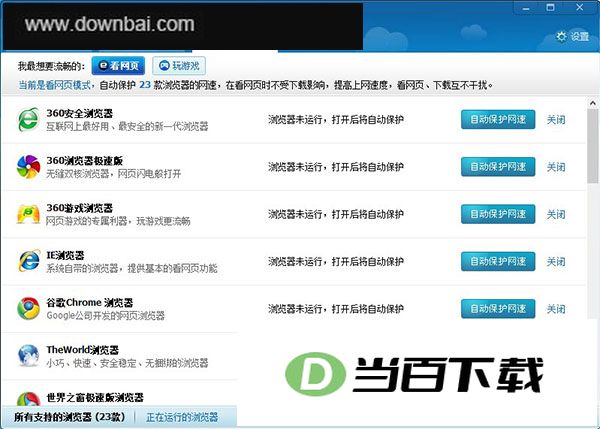This screenshot has width=600, height=429.
Task: Click the scrollbar up arrow
Action: 593,103
